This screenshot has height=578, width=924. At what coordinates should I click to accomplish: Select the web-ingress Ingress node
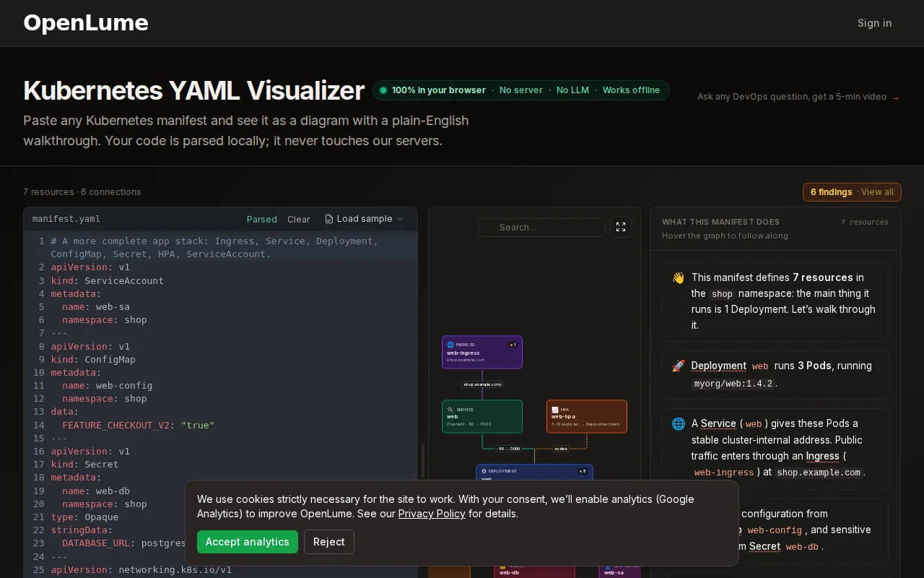[x=482, y=352]
